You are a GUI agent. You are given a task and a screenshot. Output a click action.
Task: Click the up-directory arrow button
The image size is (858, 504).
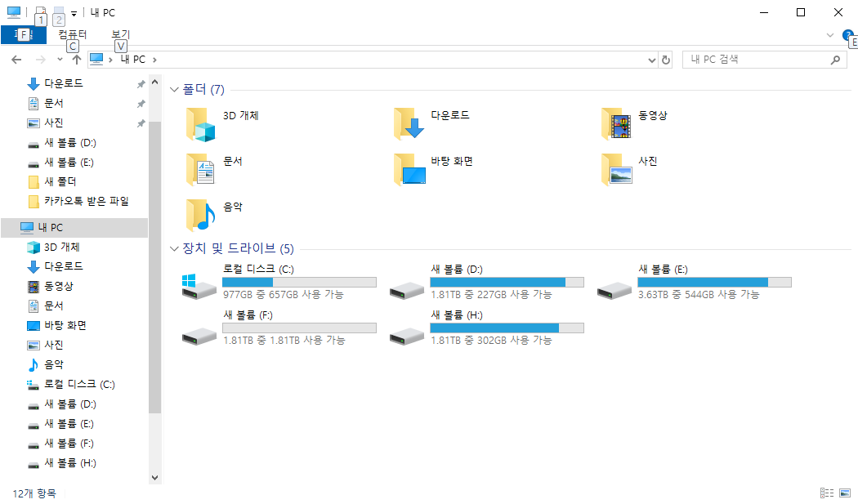click(76, 60)
